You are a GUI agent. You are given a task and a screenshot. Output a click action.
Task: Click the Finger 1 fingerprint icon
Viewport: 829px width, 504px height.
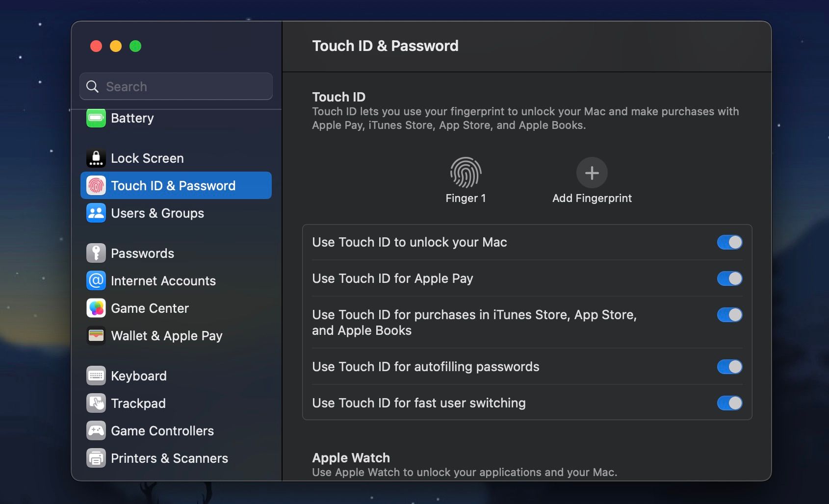tap(465, 173)
